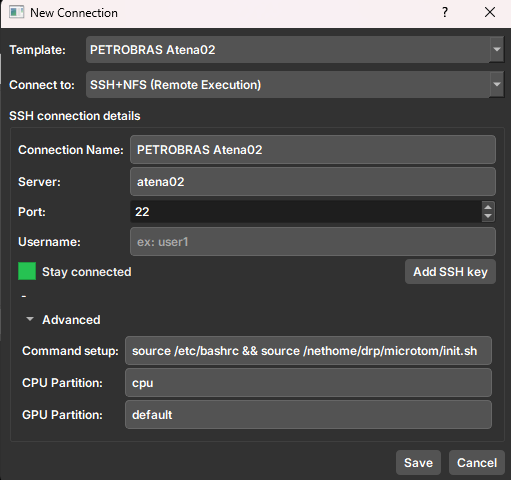Select SSH+NFS (Remote Execution) combo box
This screenshot has width=511, height=480.
point(295,85)
